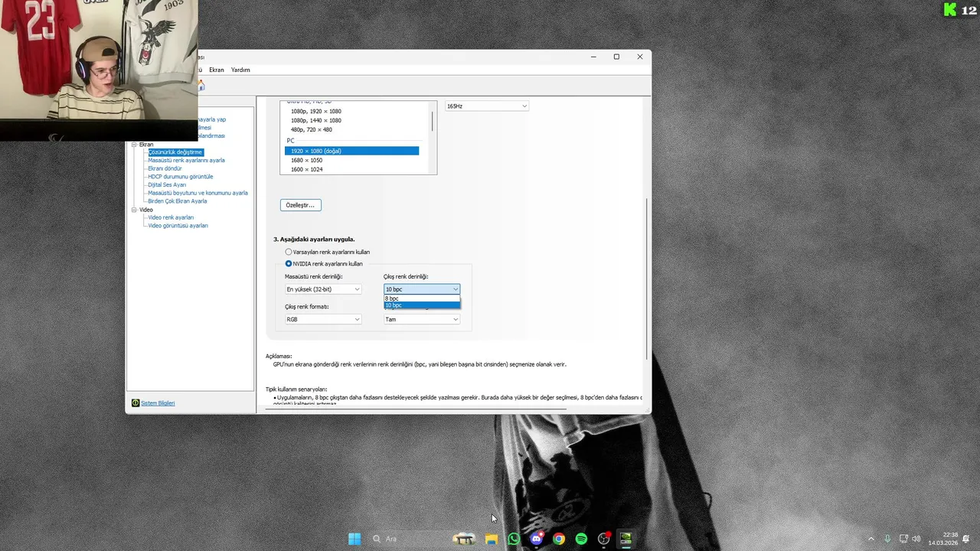Open Dijital Ses Ayarı page
This screenshot has width=980, height=551.
[167, 184]
